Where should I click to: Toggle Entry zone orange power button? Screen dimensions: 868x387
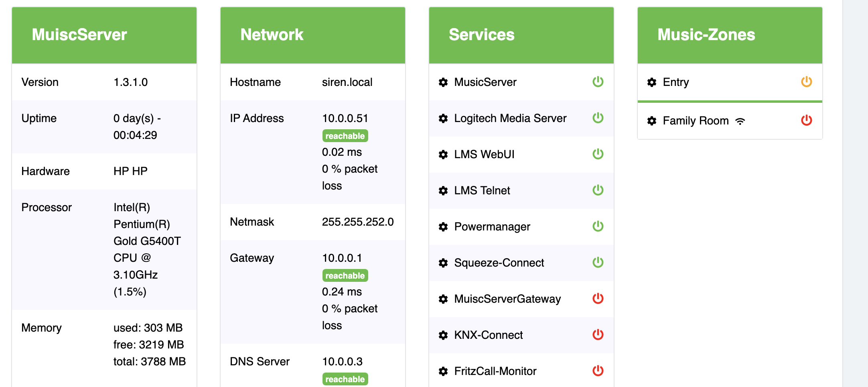click(806, 82)
